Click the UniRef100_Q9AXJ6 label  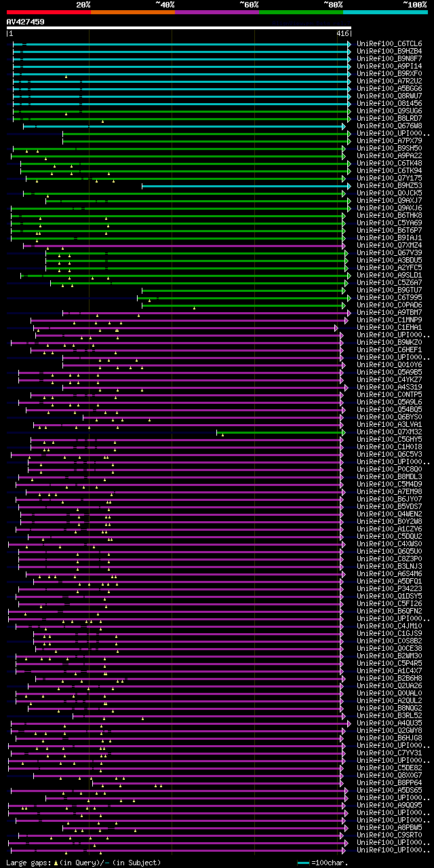389,208
